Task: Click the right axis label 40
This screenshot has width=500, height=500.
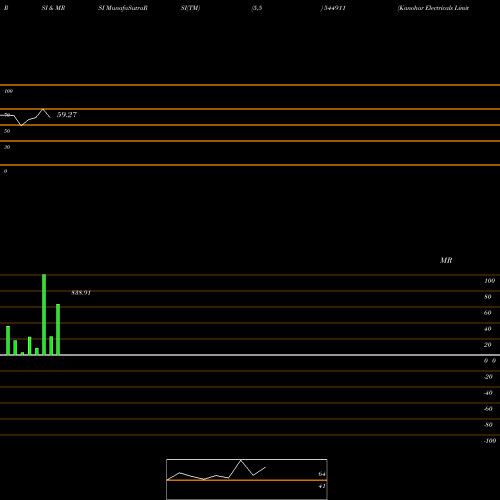Action: click(x=488, y=329)
